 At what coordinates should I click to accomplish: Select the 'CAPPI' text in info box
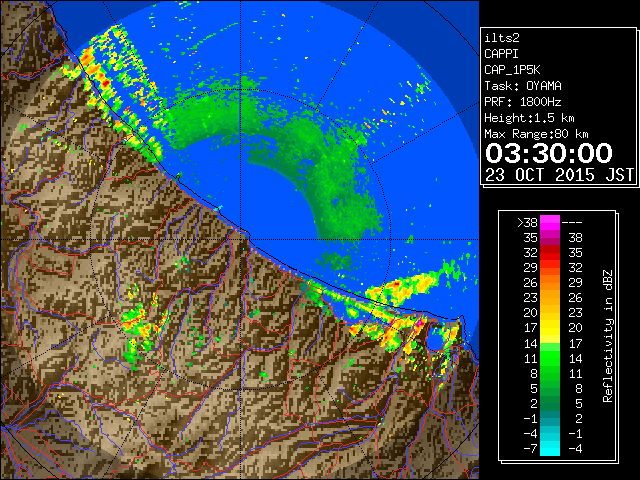501,54
